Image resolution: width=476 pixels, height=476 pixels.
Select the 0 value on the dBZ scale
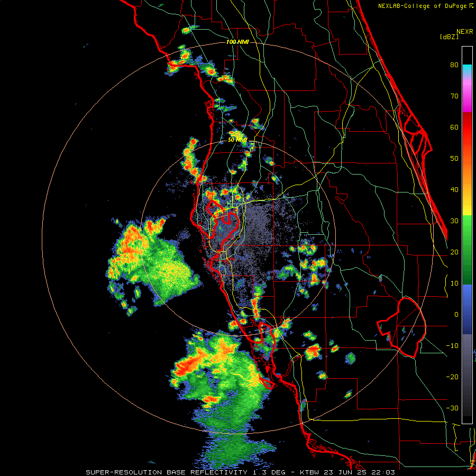tap(456, 315)
